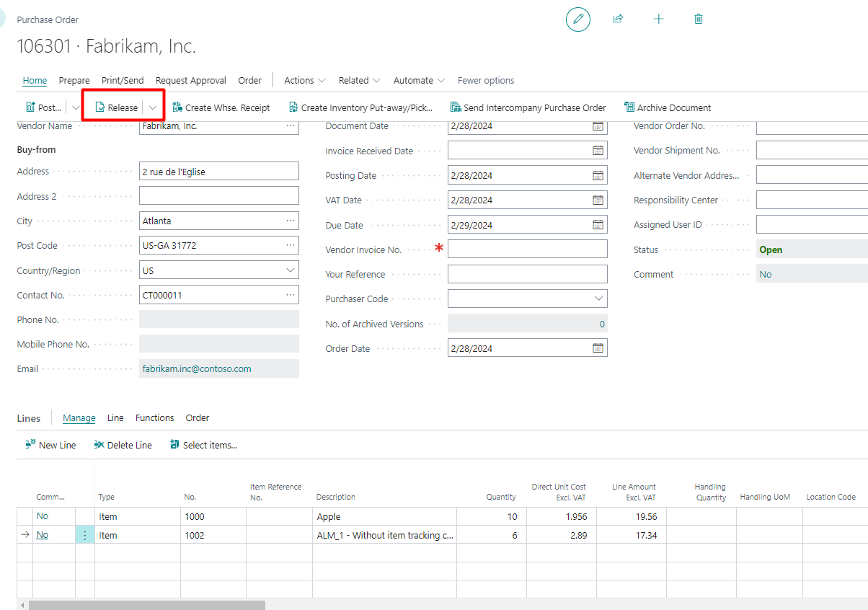Image resolution: width=868 pixels, height=610 pixels.
Task: Click the plus icon to create new
Action: pyautogui.click(x=658, y=19)
